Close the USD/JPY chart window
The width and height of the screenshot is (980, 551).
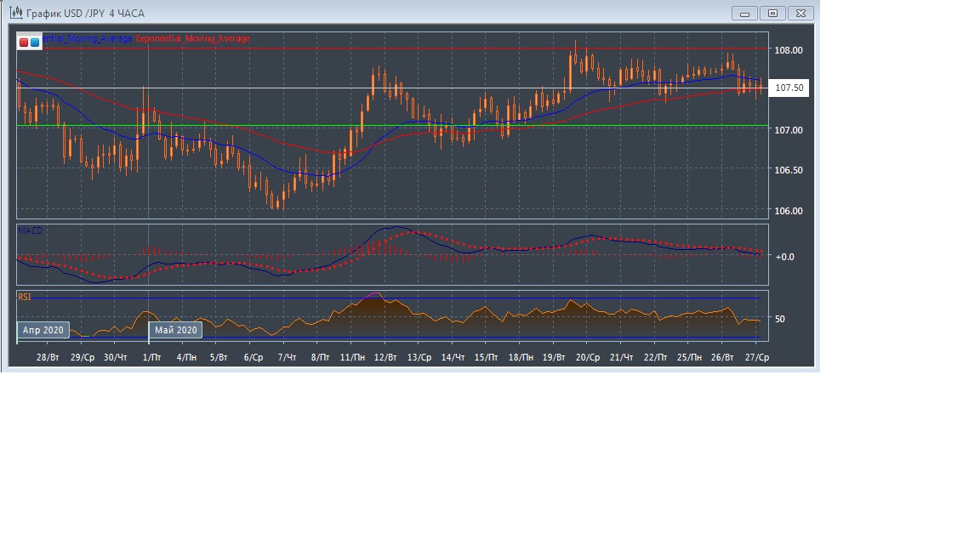[801, 14]
